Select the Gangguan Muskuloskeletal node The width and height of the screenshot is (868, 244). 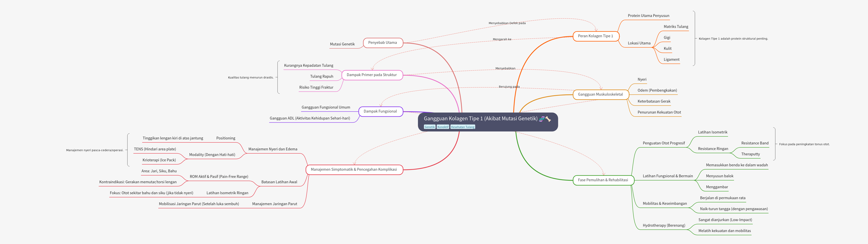coord(600,95)
